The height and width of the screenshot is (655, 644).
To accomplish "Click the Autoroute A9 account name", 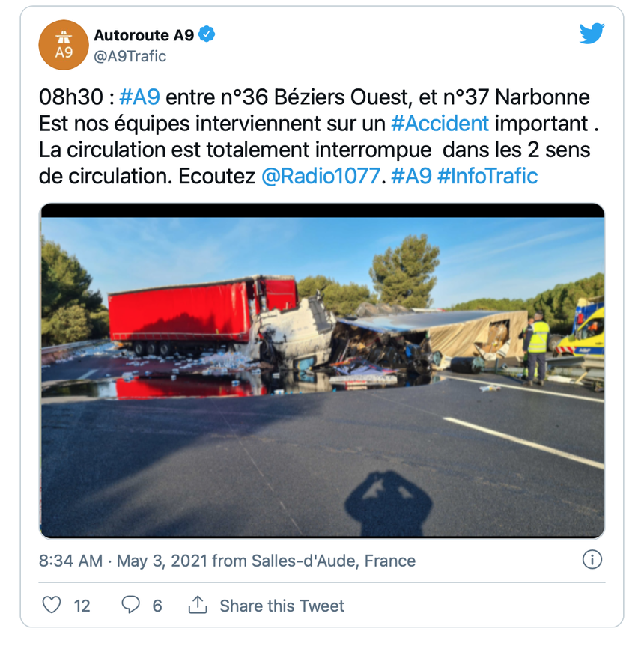I will 144,35.
